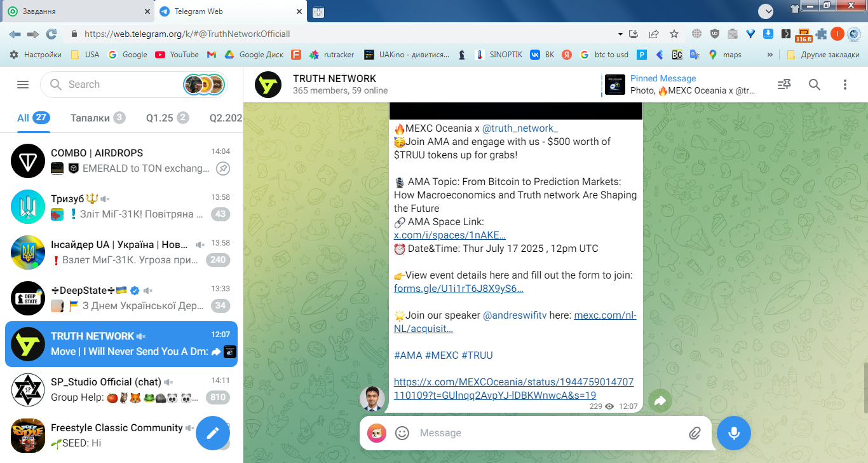Click the send-as avatar in message box
868x463 pixels.
point(377,433)
